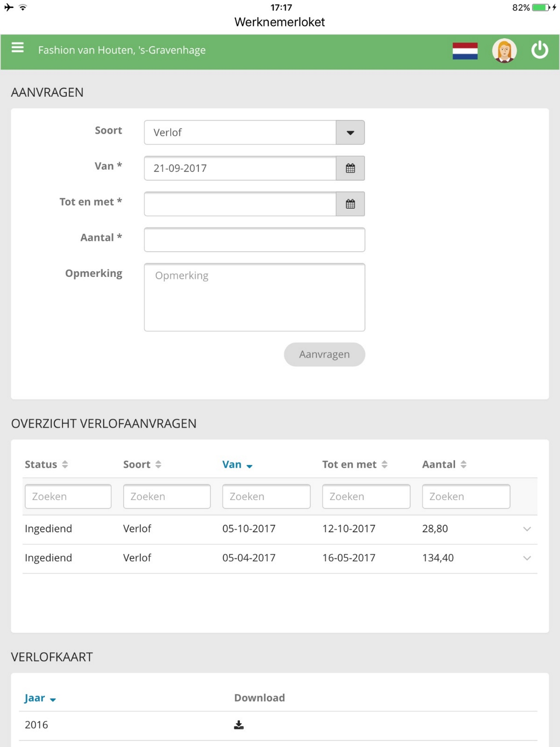Expand the 05-04-2017 leave request row
This screenshot has width=560, height=747.
click(x=527, y=558)
